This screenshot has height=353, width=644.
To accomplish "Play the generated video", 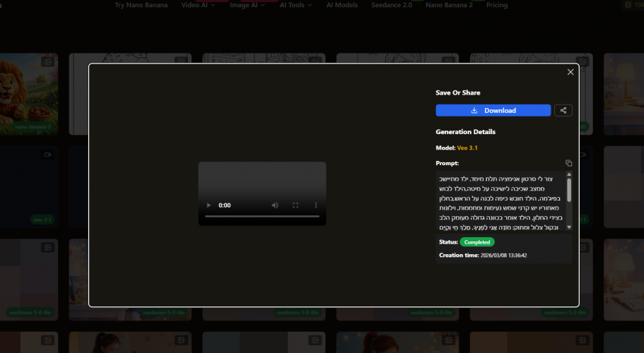I will [x=208, y=205].
